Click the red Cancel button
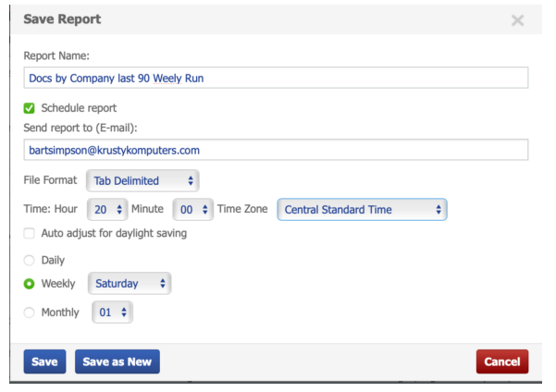Viewport: 556px width, 392px height. [x=501, y=361]
